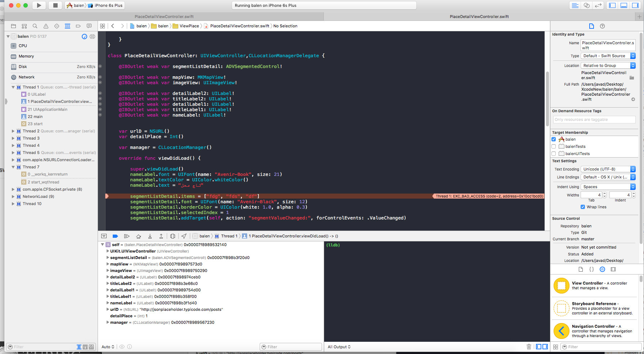Simulate a location with the debug bar icon

pos(184,236)
